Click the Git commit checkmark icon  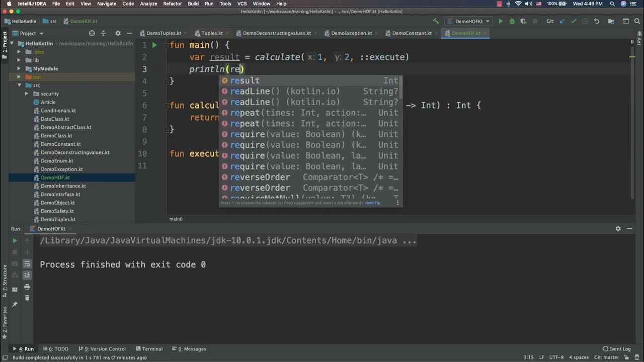point(574,21)
